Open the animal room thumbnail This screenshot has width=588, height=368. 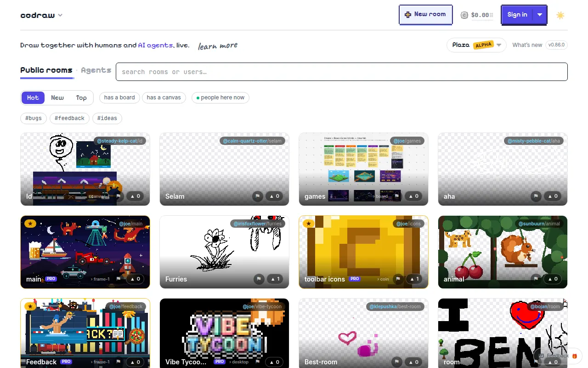pyautogui.click(x=503, y=252)
